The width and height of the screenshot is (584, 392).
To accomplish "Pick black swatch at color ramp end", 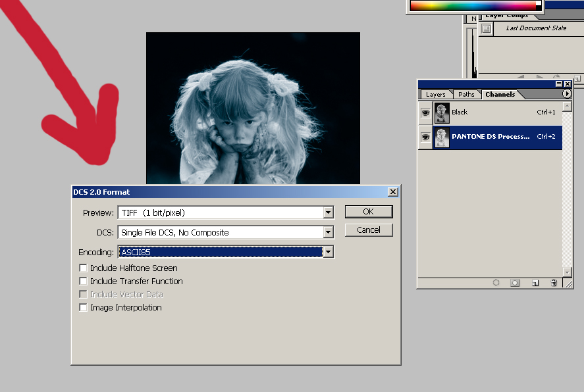I will [x=539, y=8].
